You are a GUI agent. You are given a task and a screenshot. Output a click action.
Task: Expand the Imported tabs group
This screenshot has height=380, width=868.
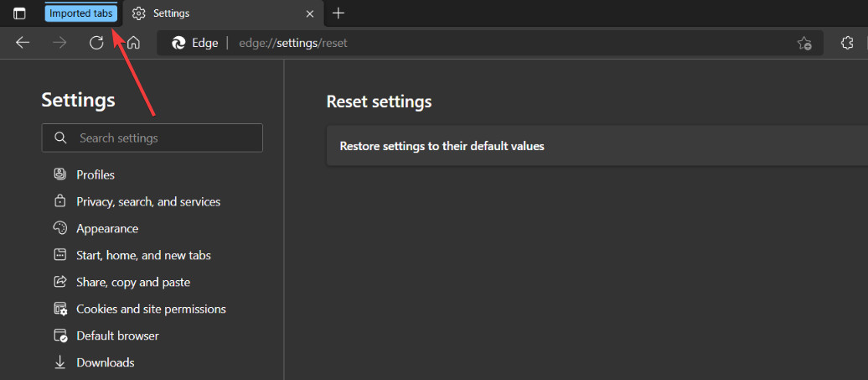point(80,13)
